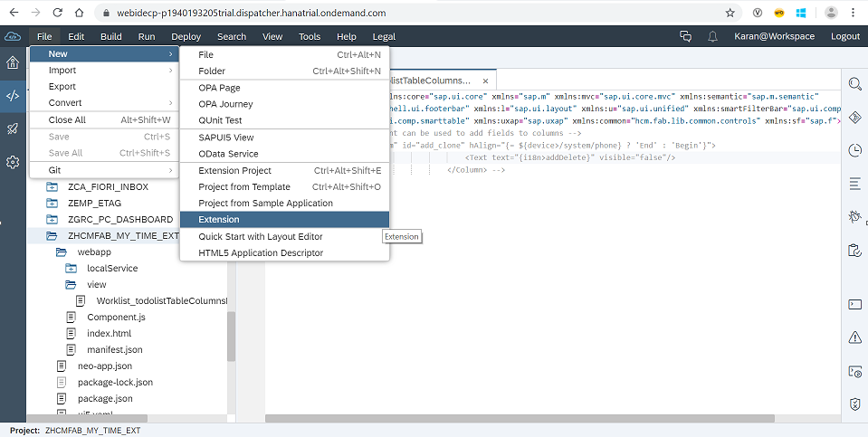Open manifest.json in file tree
The image size is (868, 437).
(115, 349)
